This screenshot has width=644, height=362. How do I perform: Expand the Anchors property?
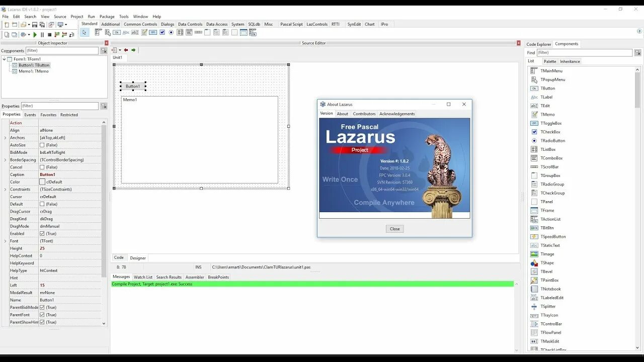pos(6,138)
